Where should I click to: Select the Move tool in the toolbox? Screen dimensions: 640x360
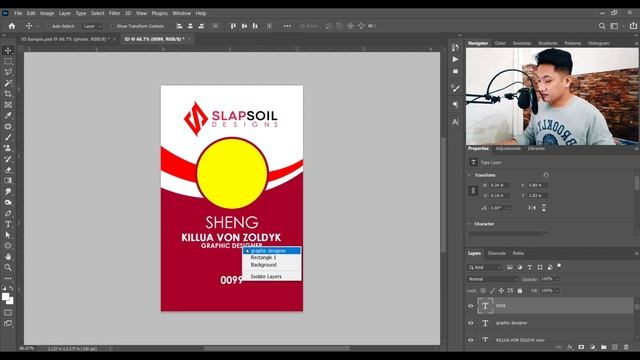8,51
